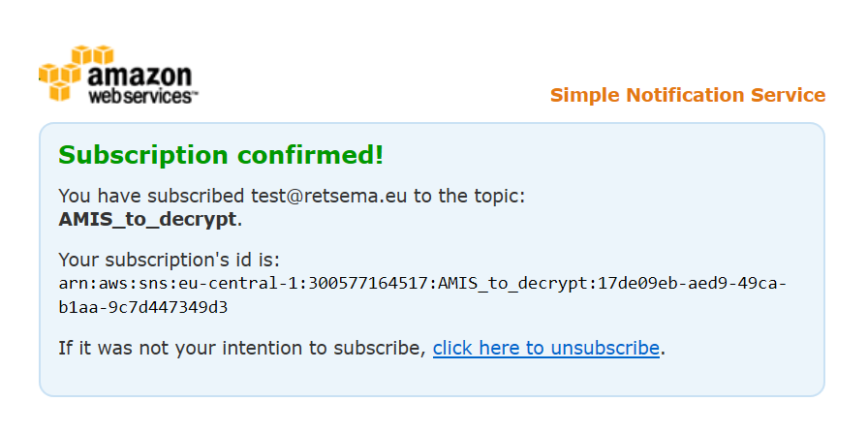The image size is (868, 432).
Task: Click the "Simple Notification Service" orange title
Action: click(x=687, y=95)
